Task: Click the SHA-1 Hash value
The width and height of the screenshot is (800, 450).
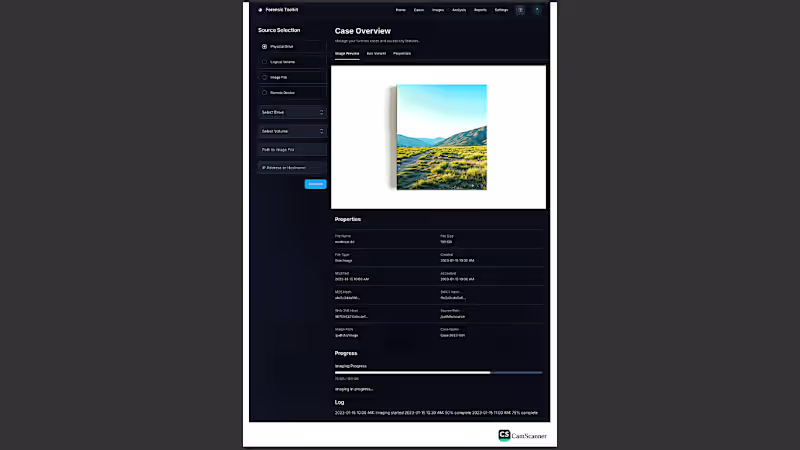Action: pyautogui.click(x=453, y=298)
